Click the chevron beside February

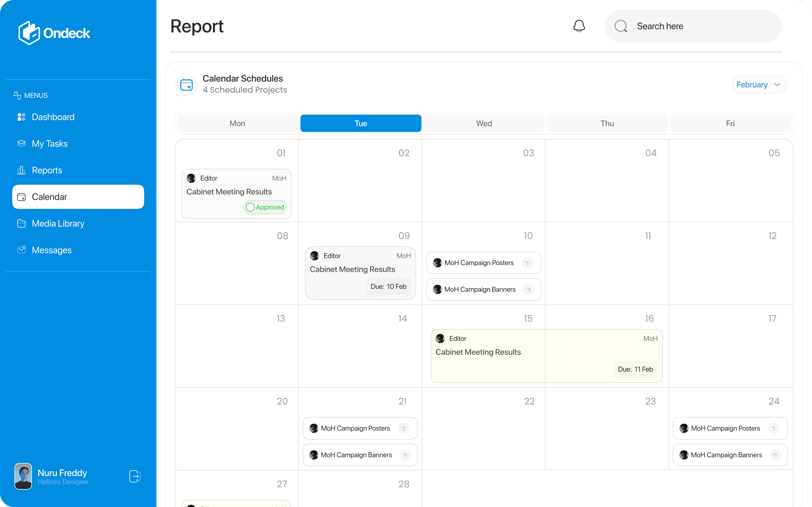point(777,84)
